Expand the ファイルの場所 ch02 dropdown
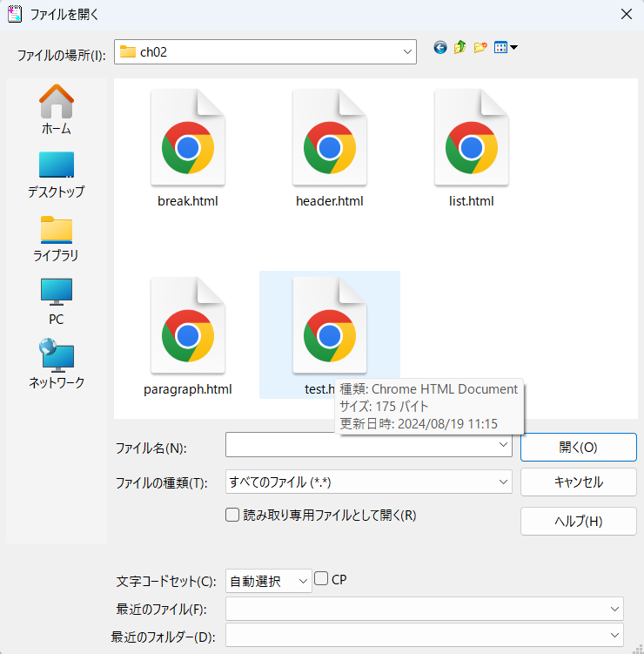Image resolution: width=644 pixels, height=654 pixels. (x=408, y=52)
